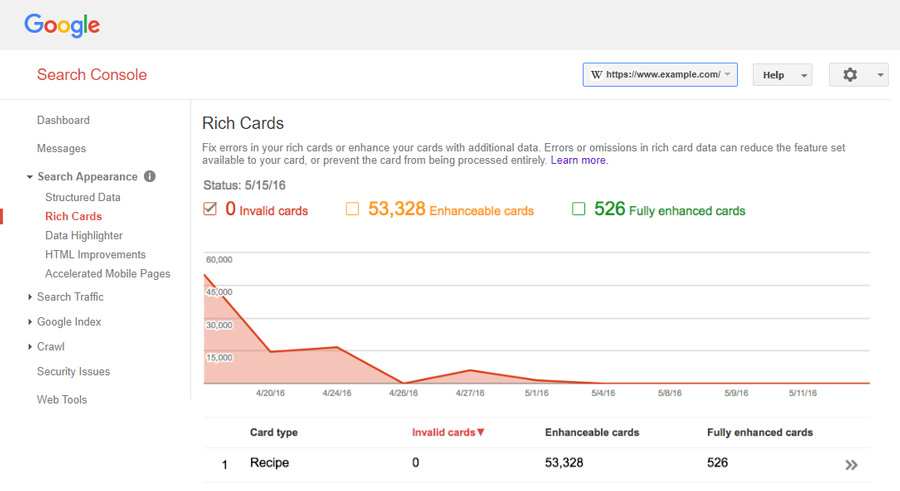Click the double chevron in the Recipe row
The height and width of the screenshot is (491, 900).
click(x=851, y=465)
